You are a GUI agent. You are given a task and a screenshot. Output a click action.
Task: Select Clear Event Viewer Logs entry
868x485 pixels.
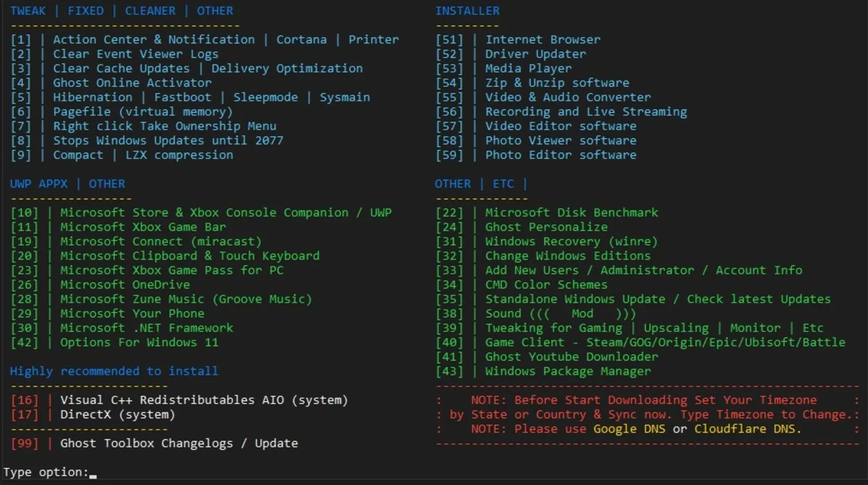pos(115,54)
